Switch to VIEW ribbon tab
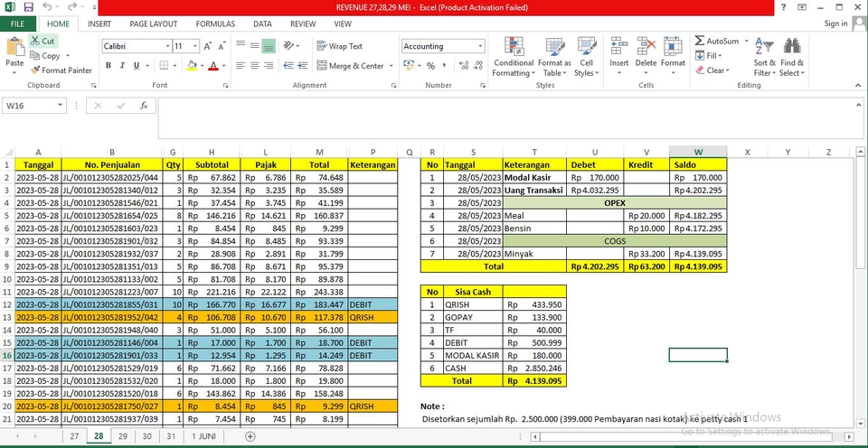Image resolution: width=868 pixels, height=448 pixels. [x=343, y=23]
